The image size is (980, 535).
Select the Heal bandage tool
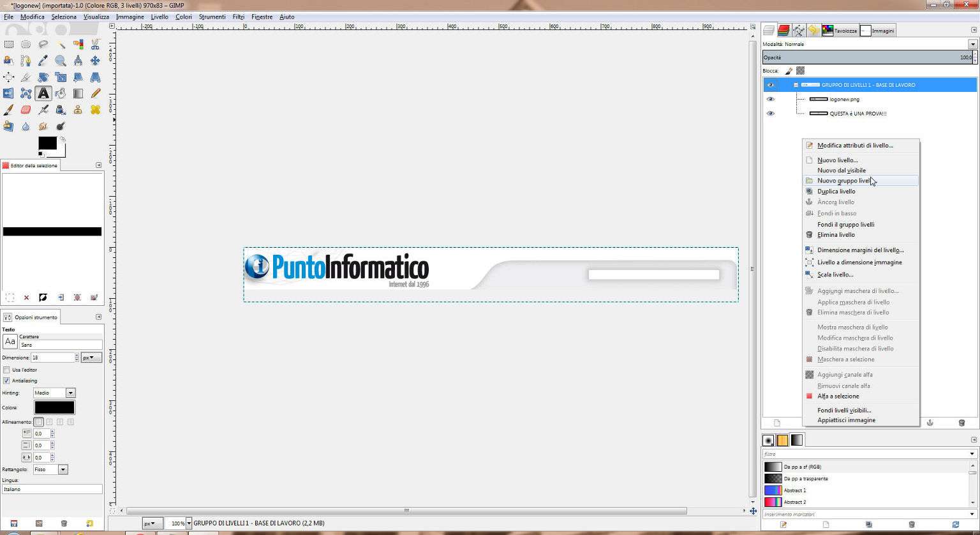click(x=95, y=110)
